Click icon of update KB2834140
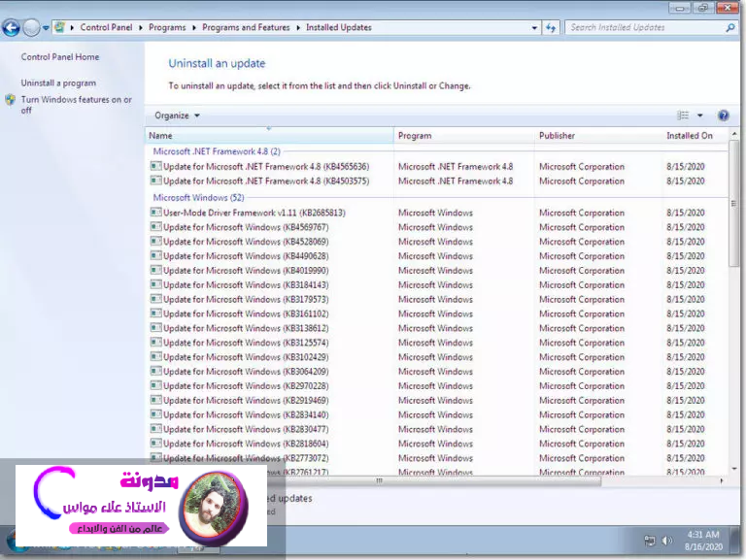The height and width of the screenshot is (560, 746). coord(155,414)
